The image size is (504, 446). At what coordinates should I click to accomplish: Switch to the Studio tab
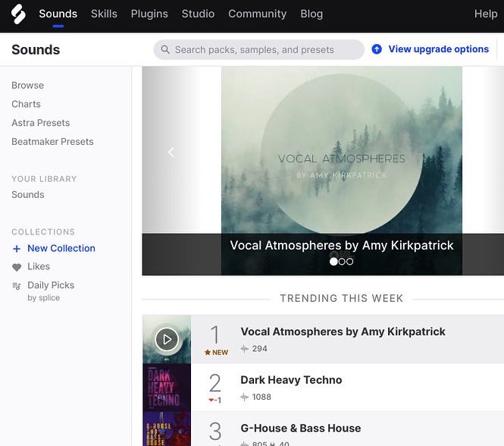point(198,14)
